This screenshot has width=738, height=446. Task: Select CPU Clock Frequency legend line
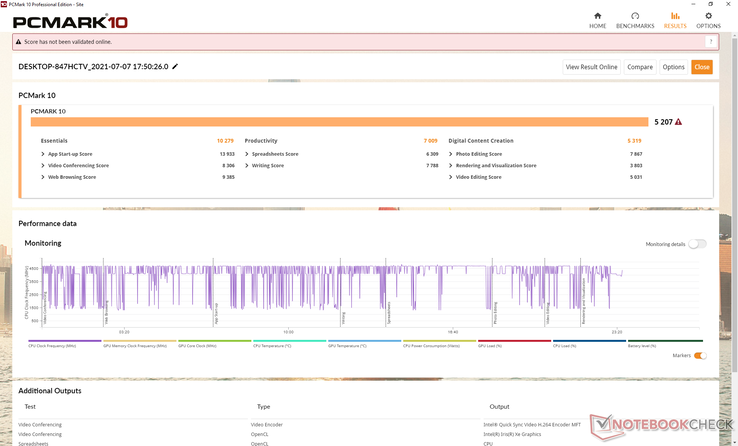(64, 341)
